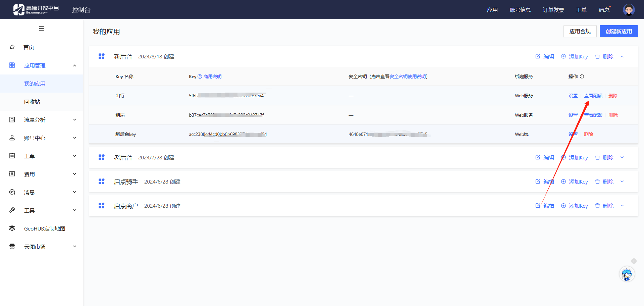Open 回收站 in the sidebar
644x306 pixels.
(x=32, y=102)
